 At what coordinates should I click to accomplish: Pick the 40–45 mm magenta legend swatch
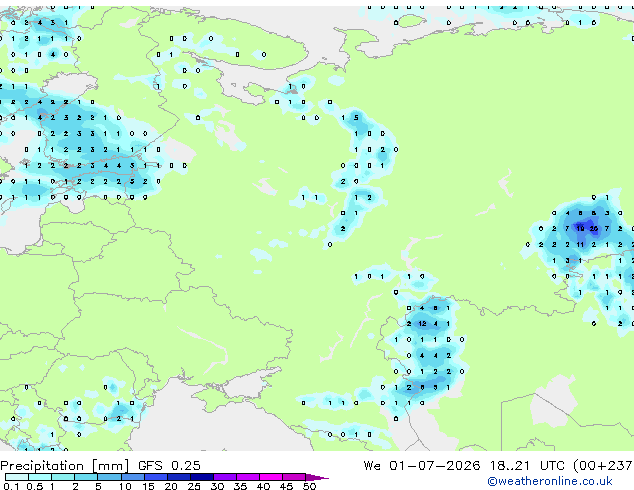[x=271, y=477]
